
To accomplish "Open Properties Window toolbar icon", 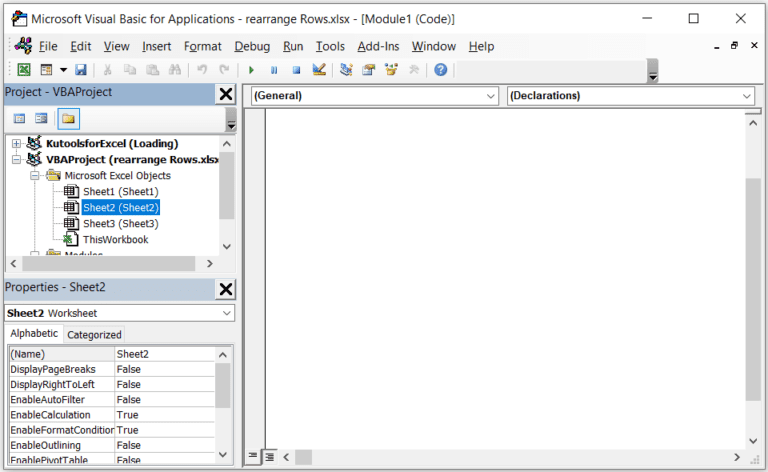I will pyautogui.click(x=369, y=70).
